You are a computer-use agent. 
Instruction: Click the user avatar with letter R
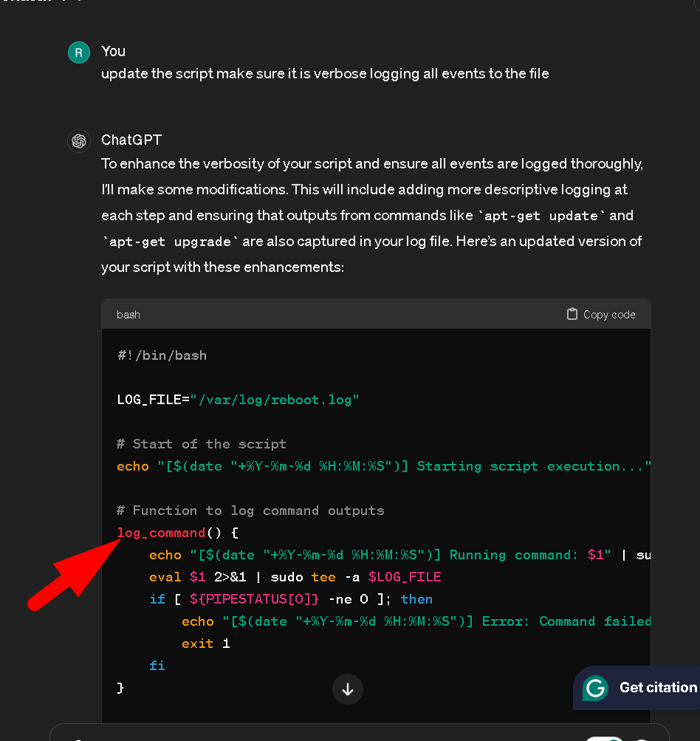tap(79, 52)
